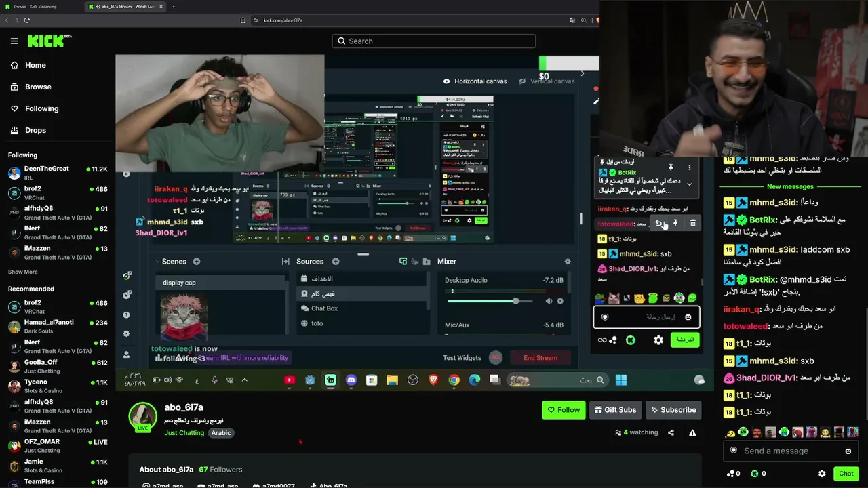Focus the Kick Search field
This screenshot has width=868, height=488.
pyautogui.click(x=434, y=41)
